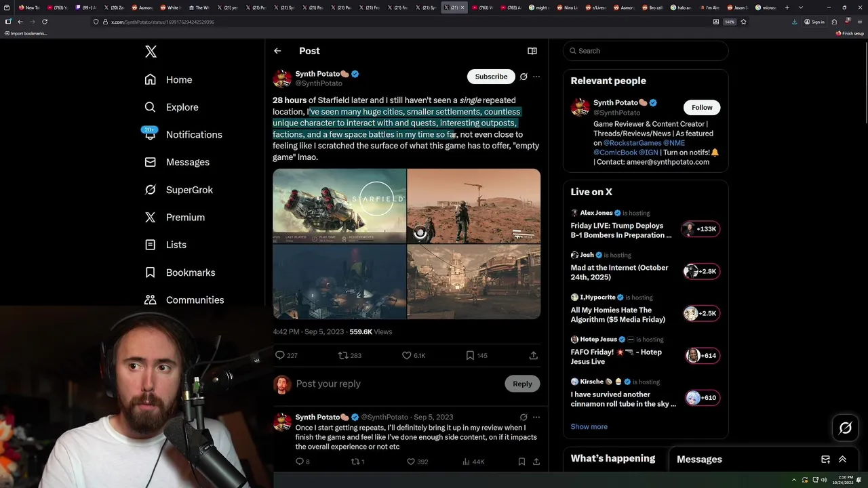Bookmark the follow-up reply
Image resolution: width=868 pixels, height=488 pixels.
(521, 462)
